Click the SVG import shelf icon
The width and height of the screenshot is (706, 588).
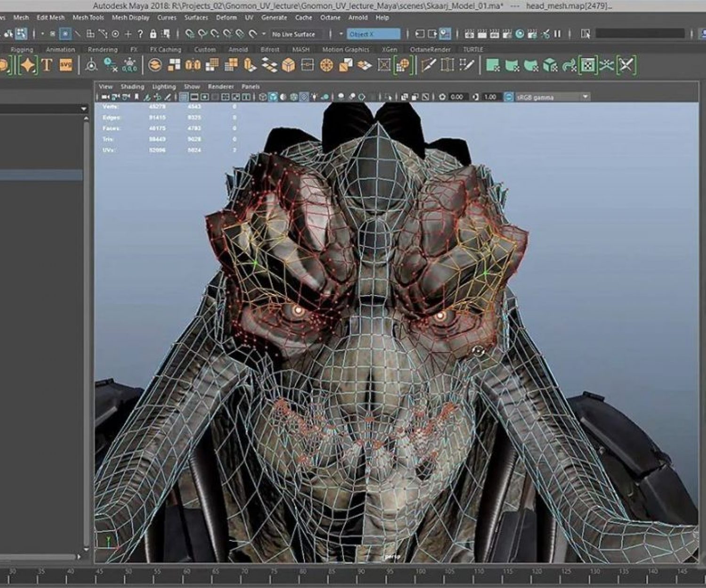click(x=66, y=65)
